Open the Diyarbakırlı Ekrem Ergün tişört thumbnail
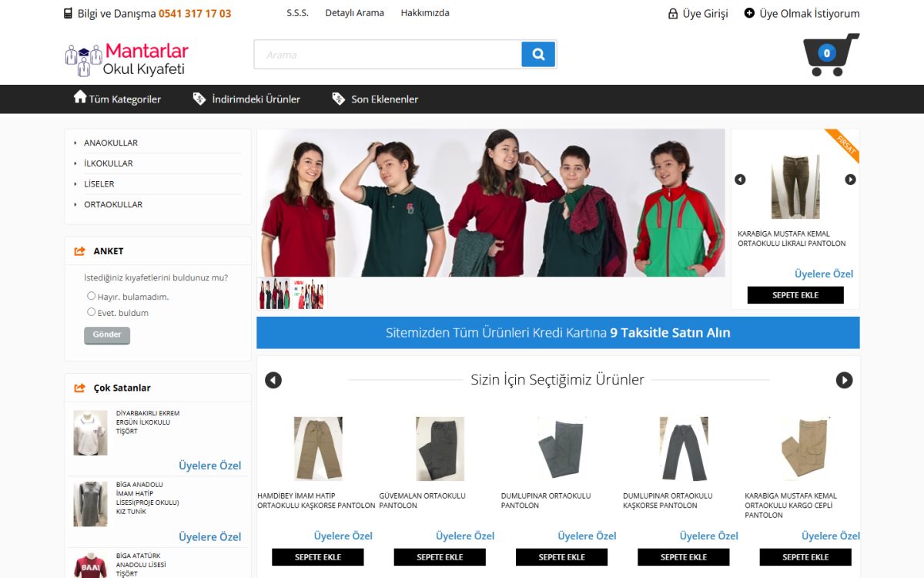 click(91, 433)
